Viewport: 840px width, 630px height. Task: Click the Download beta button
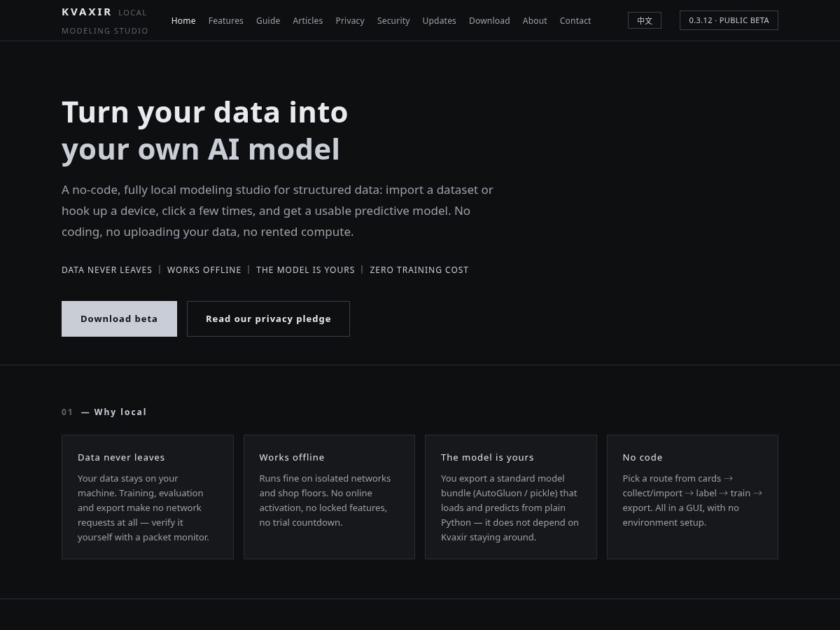coord(119,318)
